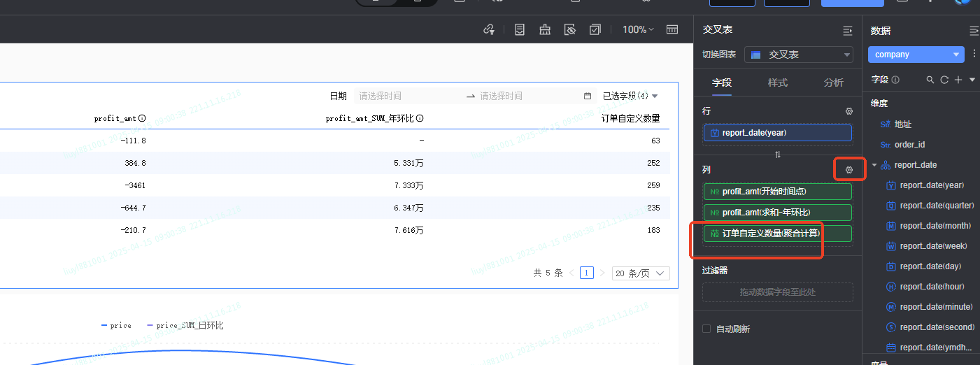Screen dimensions: 980x365
Task: Collapse the 交叉表 configuration panel
Action: tap(848, 31)
